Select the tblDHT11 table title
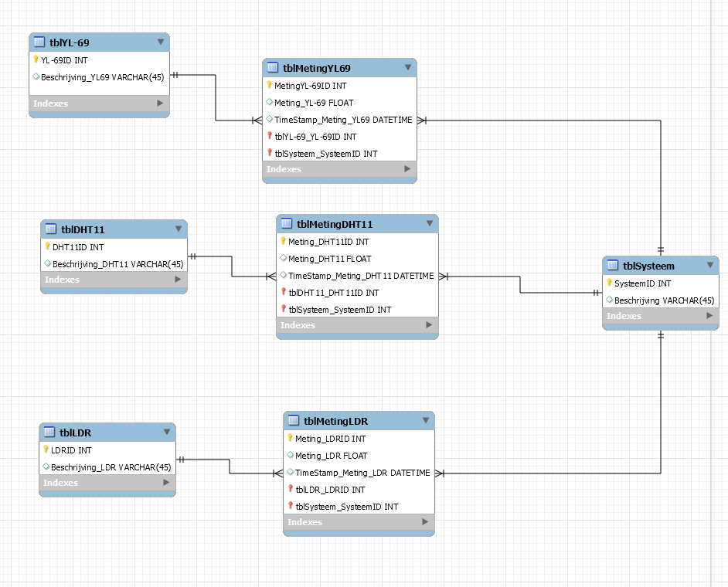 pyautogui.click(x=83, y=229)
